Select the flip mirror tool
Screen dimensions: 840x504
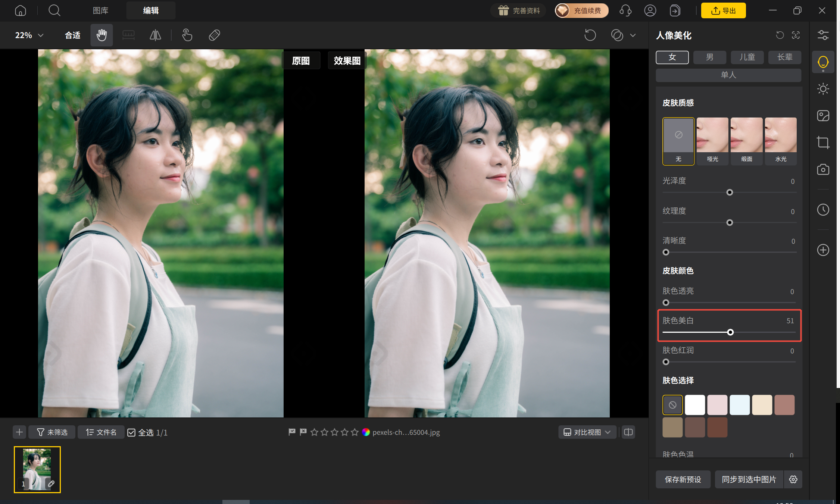coord(155,35)
